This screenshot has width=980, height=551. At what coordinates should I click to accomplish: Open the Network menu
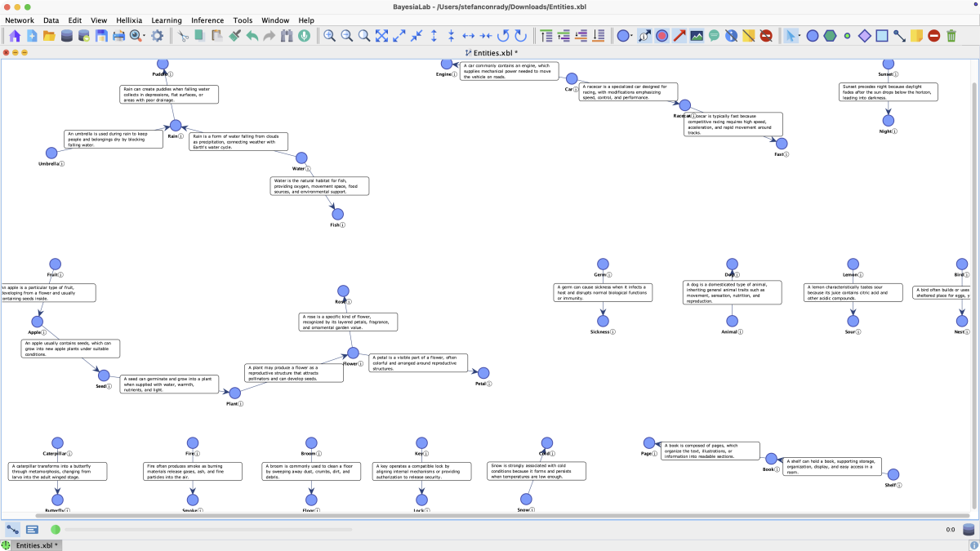pyautogui.click(x=20, y=20)
